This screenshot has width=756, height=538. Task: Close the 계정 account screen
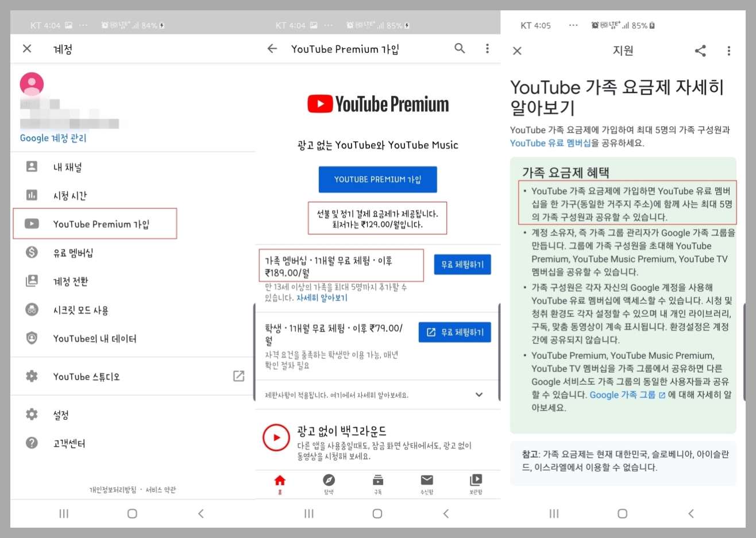[x=27, y=49]
